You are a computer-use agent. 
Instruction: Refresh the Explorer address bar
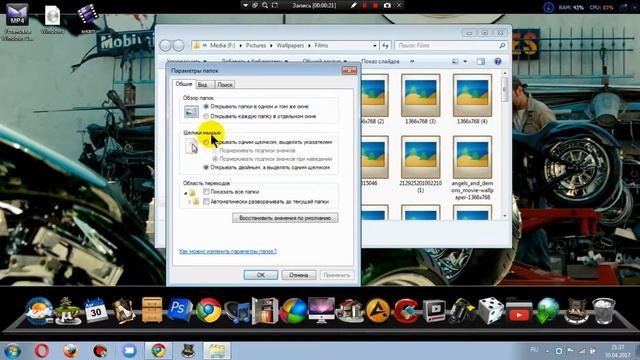coord(385,46)
